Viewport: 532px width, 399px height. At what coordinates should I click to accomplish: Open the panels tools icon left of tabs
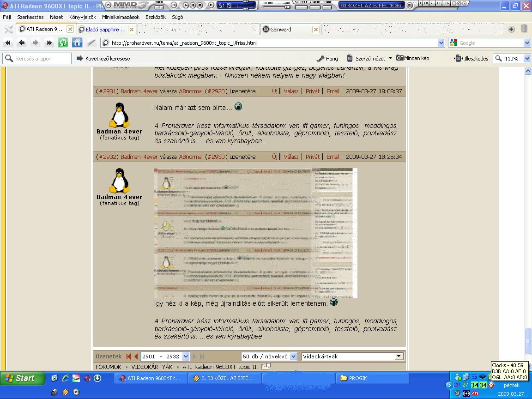(8, 29)
